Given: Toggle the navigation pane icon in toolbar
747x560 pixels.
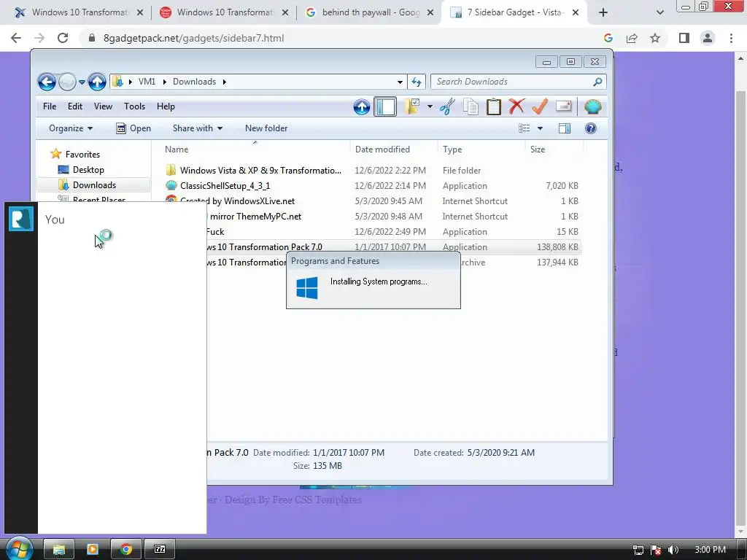Looking at the screenshot, I should tap(385, 106).
